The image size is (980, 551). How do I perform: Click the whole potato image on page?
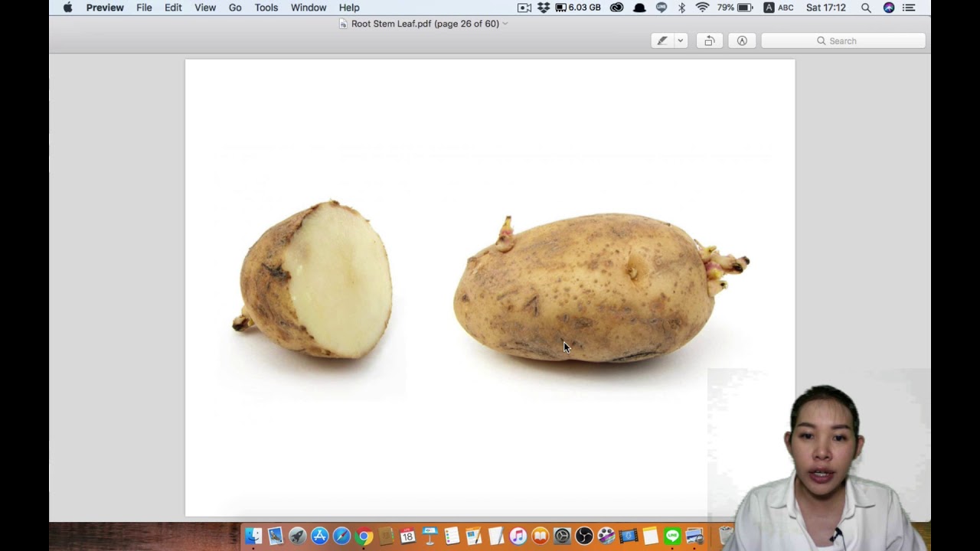coord(601,289)
